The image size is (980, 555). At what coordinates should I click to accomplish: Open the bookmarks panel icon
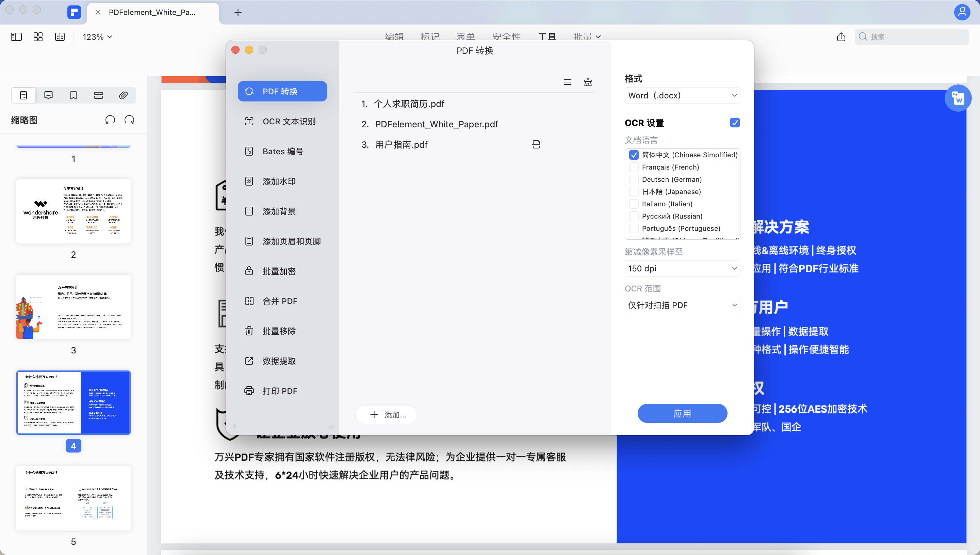[73, 95]
